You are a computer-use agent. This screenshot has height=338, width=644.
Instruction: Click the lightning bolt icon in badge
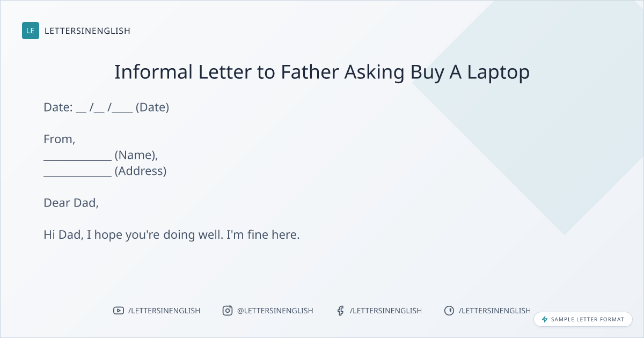545,319
